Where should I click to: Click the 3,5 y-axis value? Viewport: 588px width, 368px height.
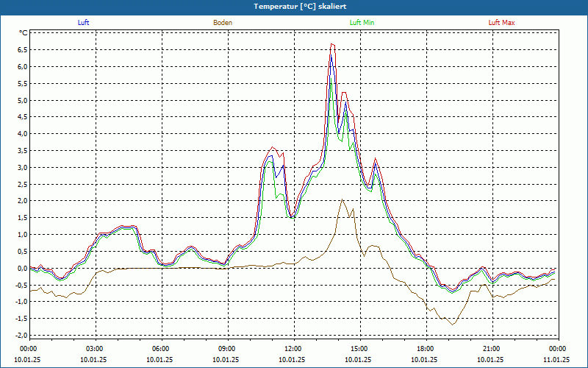pos(23,151)
